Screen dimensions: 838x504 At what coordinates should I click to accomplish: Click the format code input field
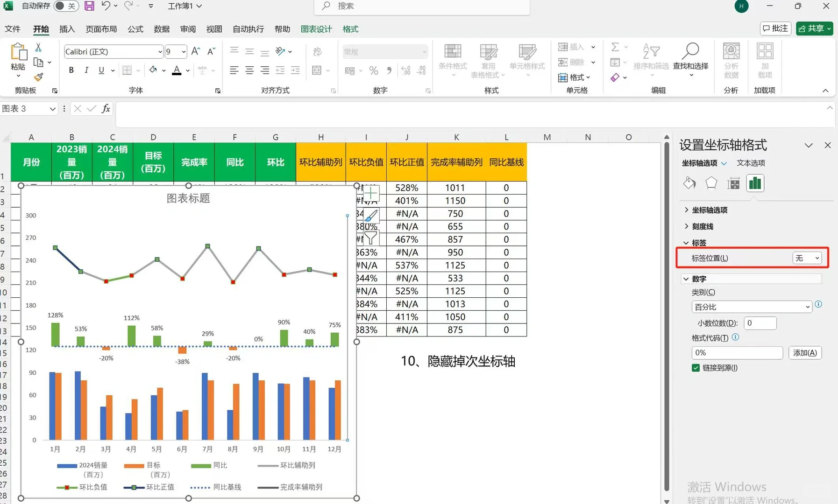737,353
